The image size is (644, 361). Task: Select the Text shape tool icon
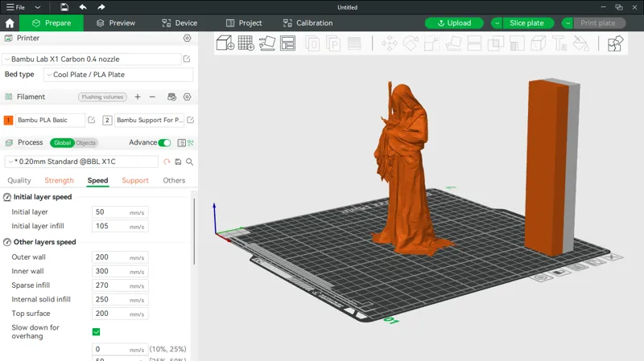point(559,43)
